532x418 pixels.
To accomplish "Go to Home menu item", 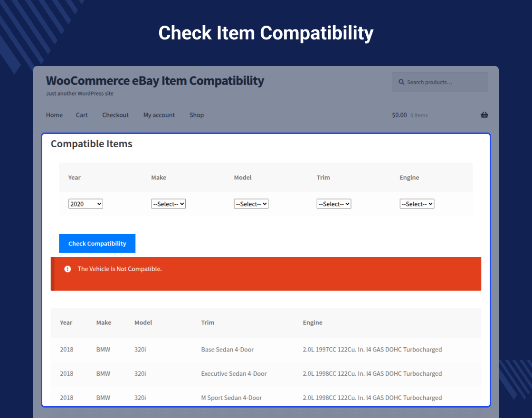I will (54, 115).
